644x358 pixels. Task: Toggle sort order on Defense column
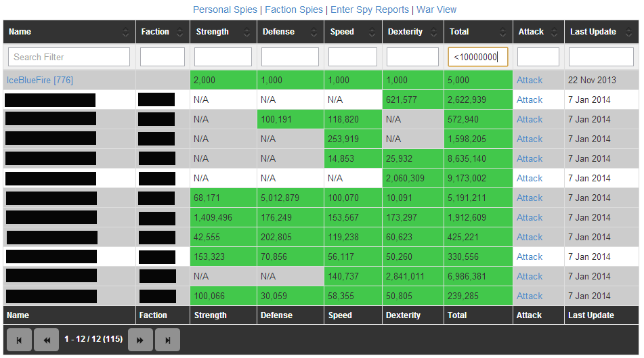click(x=314, y=32)
